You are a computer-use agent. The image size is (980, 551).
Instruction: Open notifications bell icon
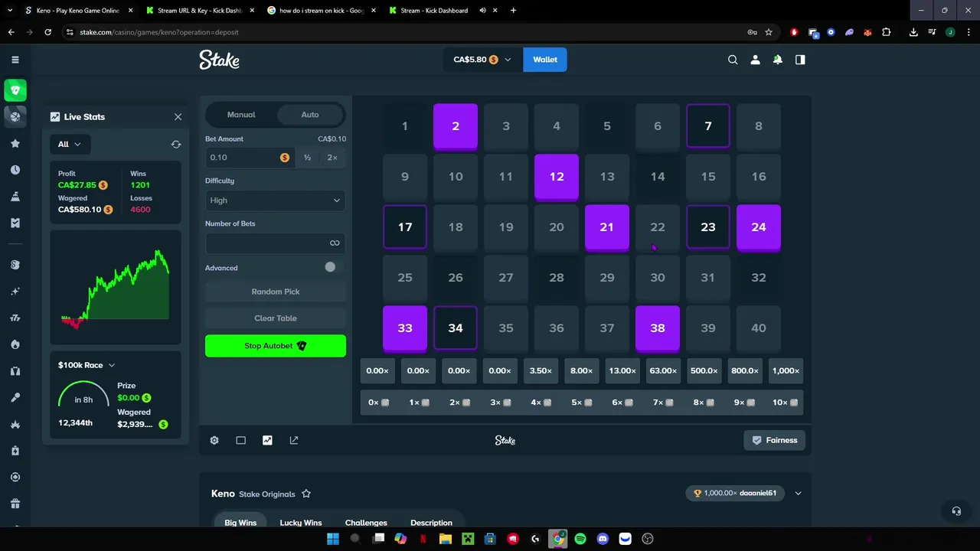[x=777, y=60]
